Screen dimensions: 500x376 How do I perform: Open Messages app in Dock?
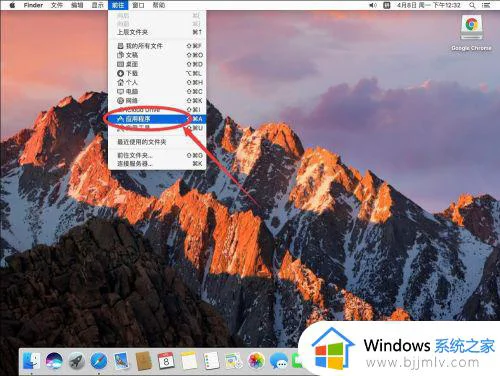point(279,361)
